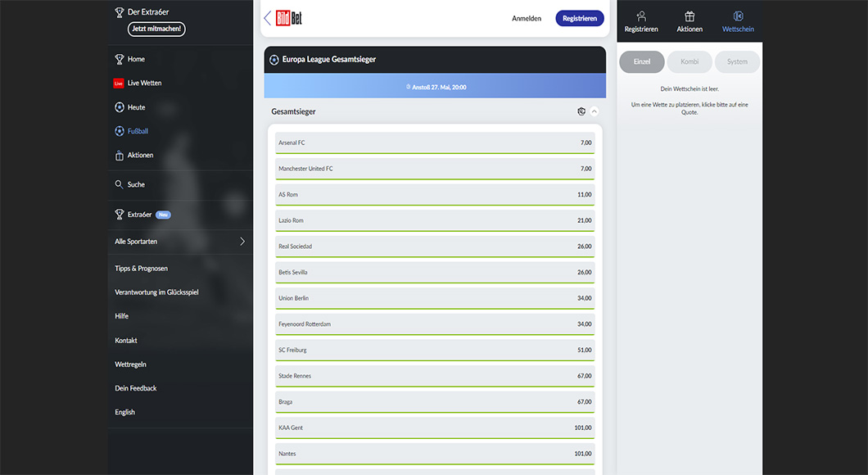The image size is (868, 475).
Task: Select Manchester United FC odds 7,00
Action: (435, 169)
